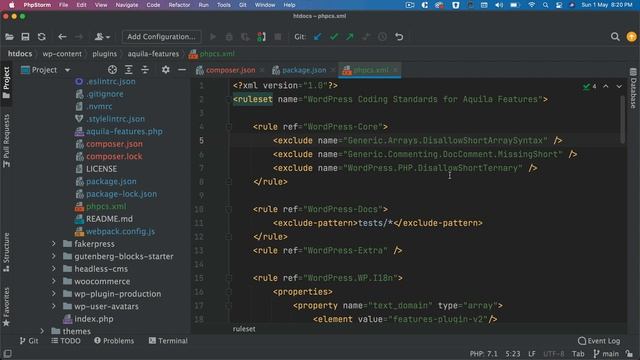This screenshot has height=360, width=640.
Task: Click Add Configuration button
Action: tap(161, 37)
